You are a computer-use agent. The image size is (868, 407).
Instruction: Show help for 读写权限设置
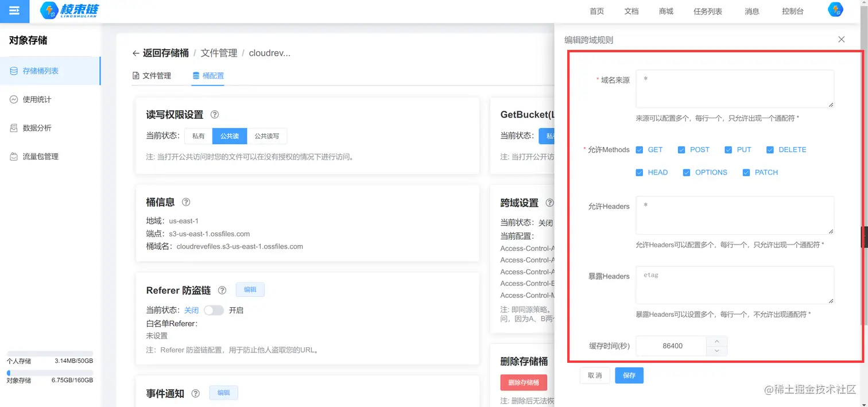[x=215, y=115]
